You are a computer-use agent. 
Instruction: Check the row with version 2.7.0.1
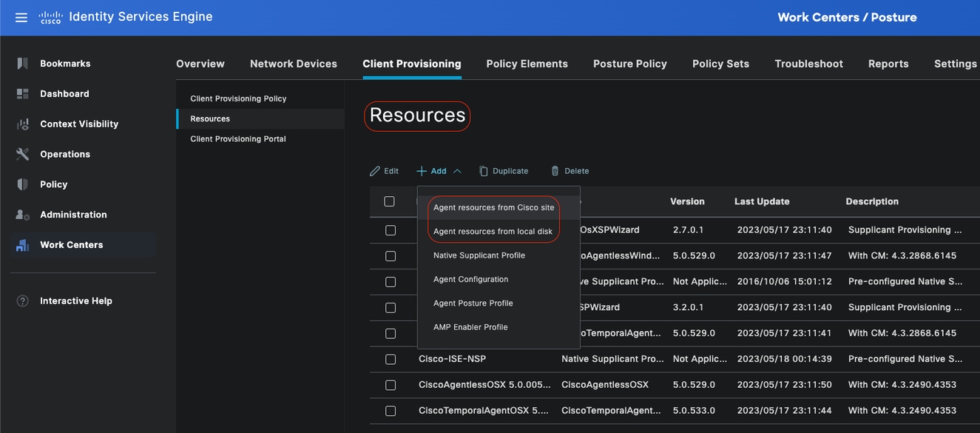[x=391, y=230]
